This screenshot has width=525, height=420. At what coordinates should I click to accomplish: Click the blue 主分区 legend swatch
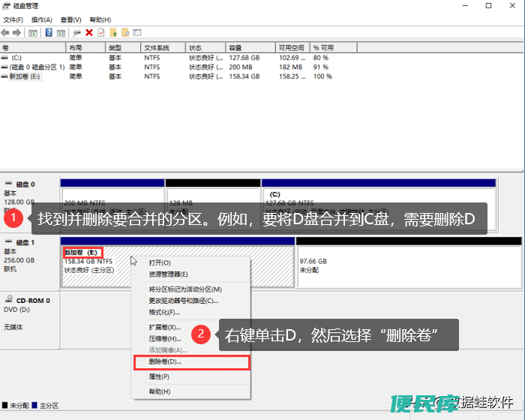coord(34,405)
